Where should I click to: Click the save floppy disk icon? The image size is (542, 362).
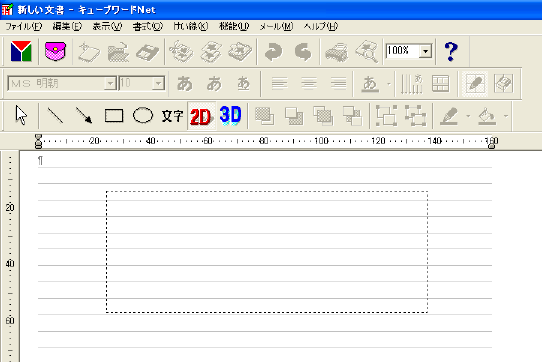[147, 52]
